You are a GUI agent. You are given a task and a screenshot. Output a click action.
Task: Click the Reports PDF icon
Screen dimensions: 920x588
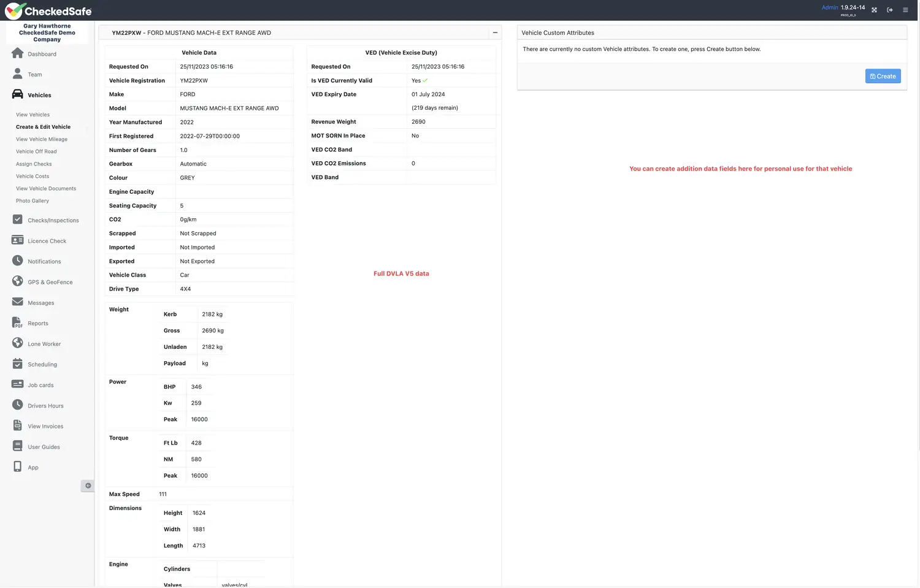[x=18, y=323]
